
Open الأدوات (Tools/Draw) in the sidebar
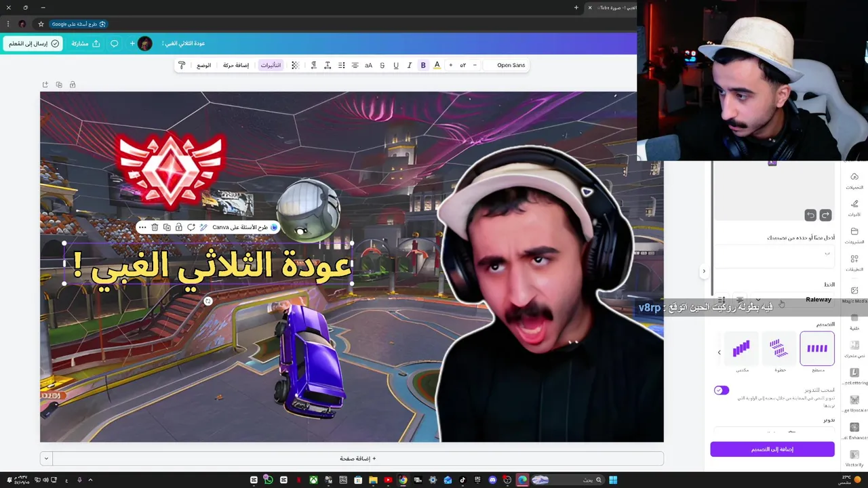coord(854,208)
